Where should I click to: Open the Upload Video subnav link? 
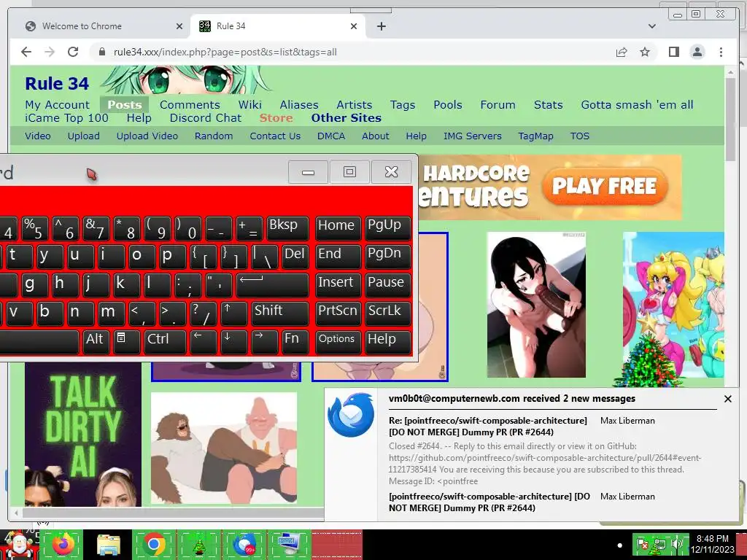coord(147,136)
